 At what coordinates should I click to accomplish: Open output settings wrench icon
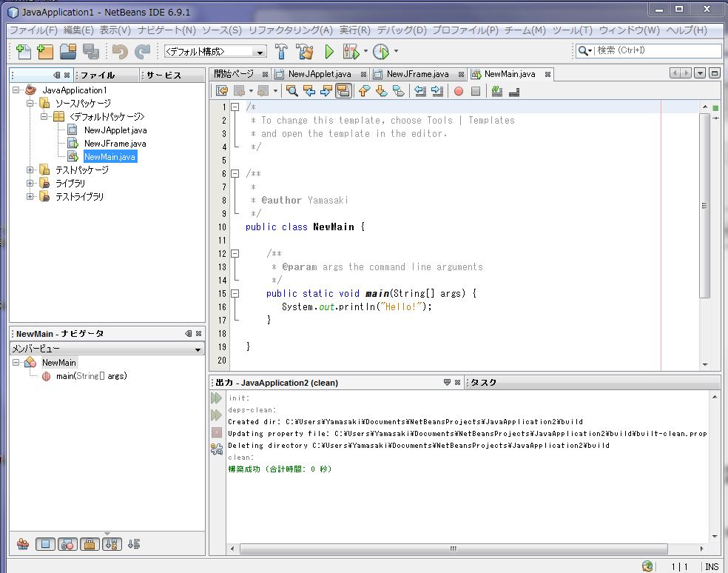click(x=216, y=448)
